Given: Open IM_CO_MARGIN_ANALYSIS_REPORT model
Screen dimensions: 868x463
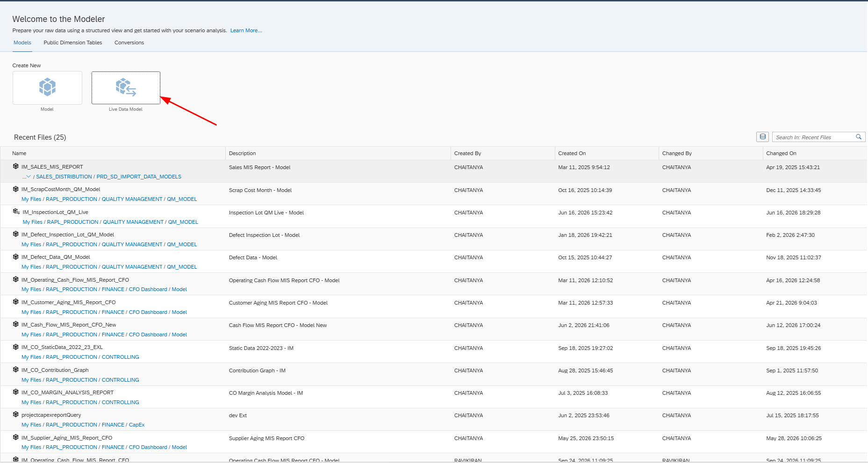Looking at the screenshot, I should pos(67,392).
